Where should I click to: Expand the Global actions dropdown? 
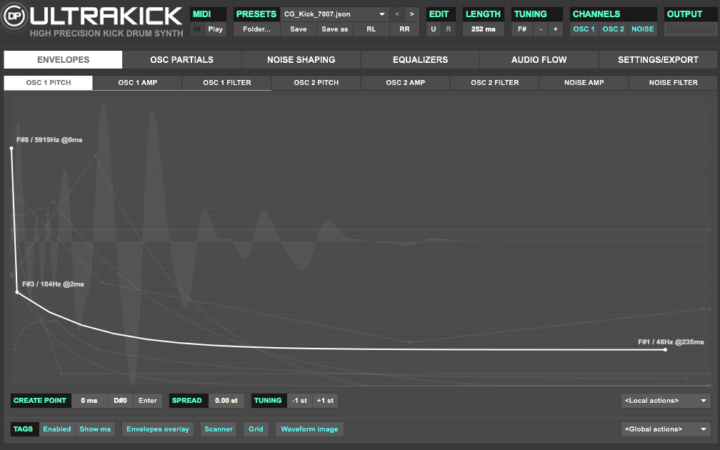665,429
